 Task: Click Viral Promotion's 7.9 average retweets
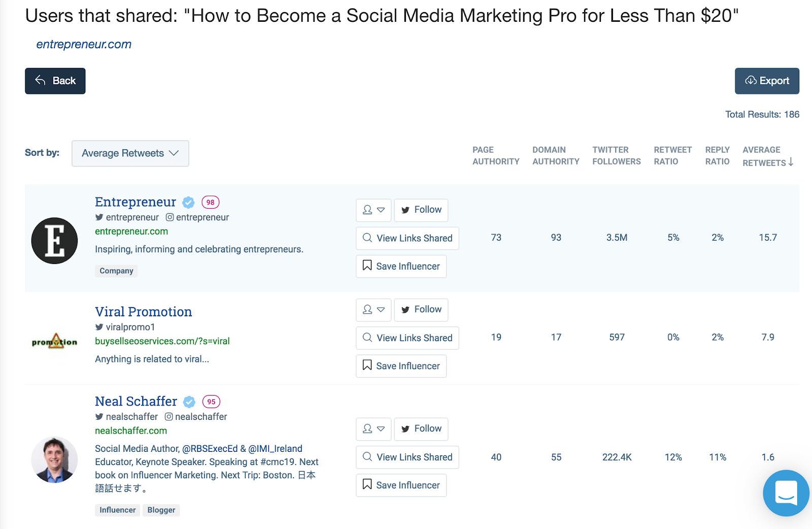tap(768, 337)
